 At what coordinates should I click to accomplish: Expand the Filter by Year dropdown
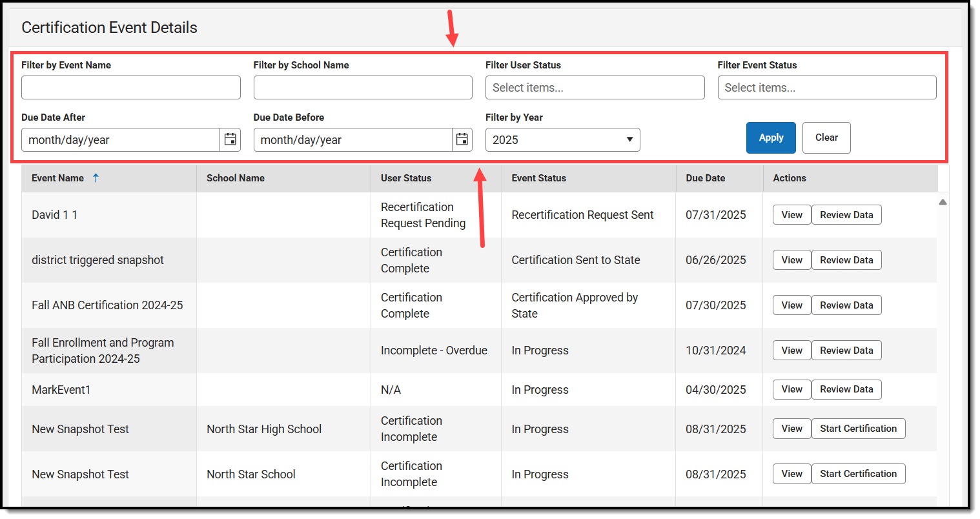pos(563,139)
